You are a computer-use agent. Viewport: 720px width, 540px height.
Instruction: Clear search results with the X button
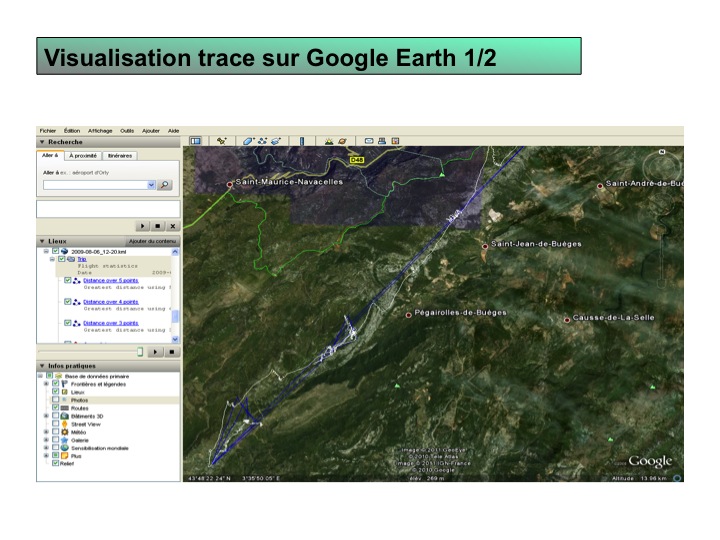pyautogui.click(x=173, y=226)
